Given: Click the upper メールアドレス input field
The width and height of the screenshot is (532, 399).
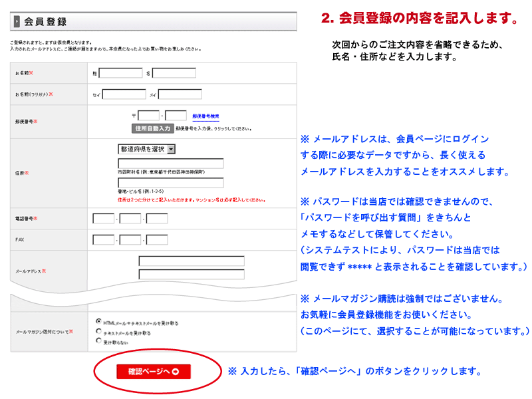Looking at the screenshot, I should pos(192,261).
